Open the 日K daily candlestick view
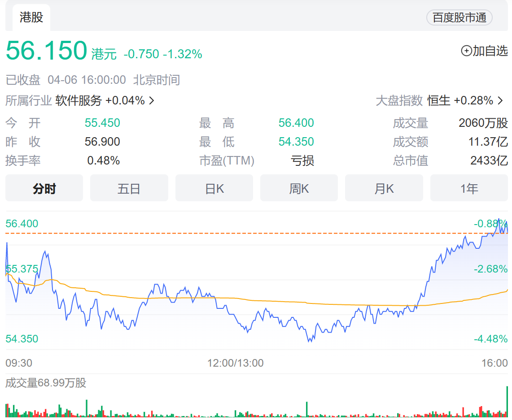 point(214,188)
